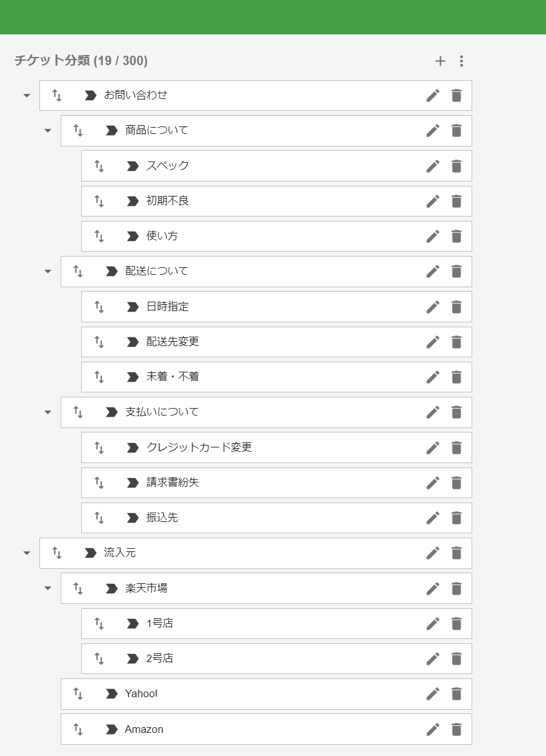The height and width of the screenshot is (756, 546).
Task: Delete the Amazon category
Action: pyautogui.click(x=457, y=729)
